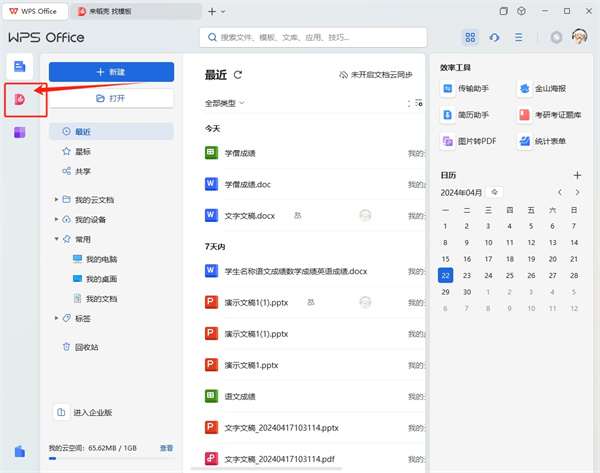
Task: Select calendar date 15
Action: pyautogui.click(x=445, y=259)
